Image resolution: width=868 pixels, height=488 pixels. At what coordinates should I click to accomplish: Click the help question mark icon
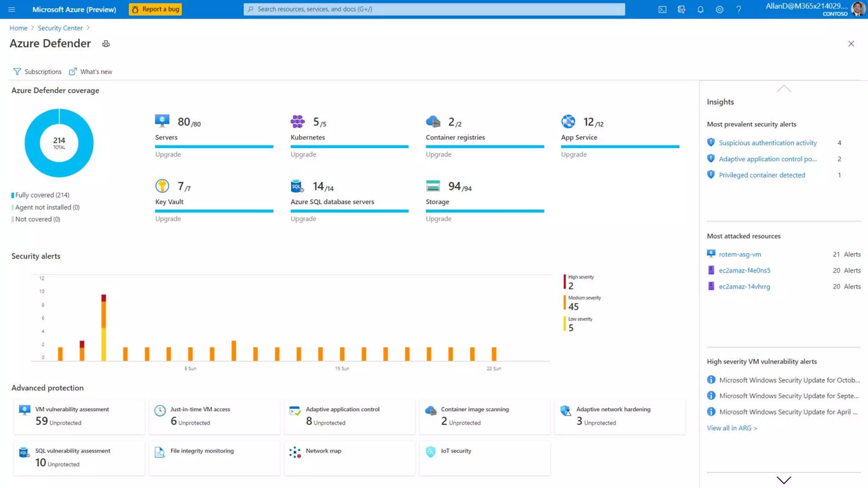[x=738, y=9]
